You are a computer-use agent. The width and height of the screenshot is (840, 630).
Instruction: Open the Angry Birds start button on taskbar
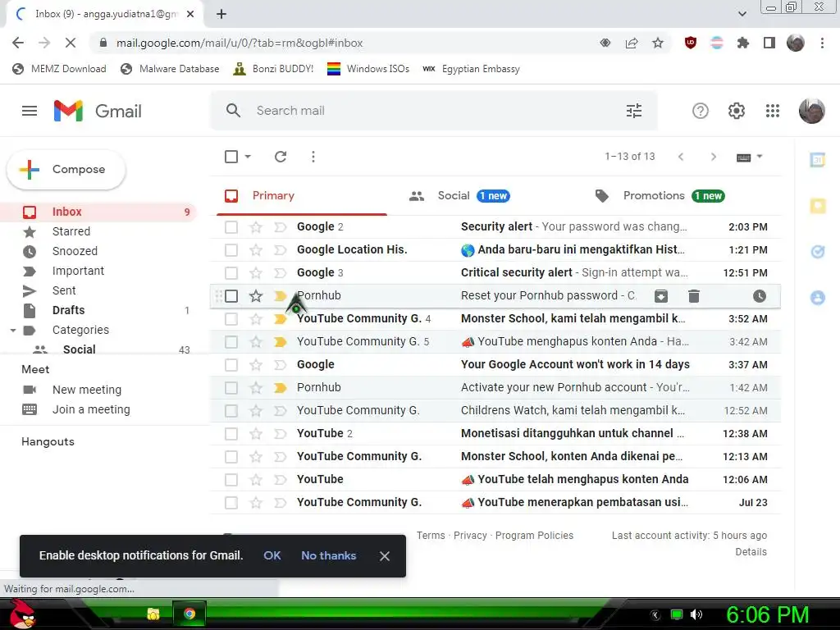tap(23, 614)
